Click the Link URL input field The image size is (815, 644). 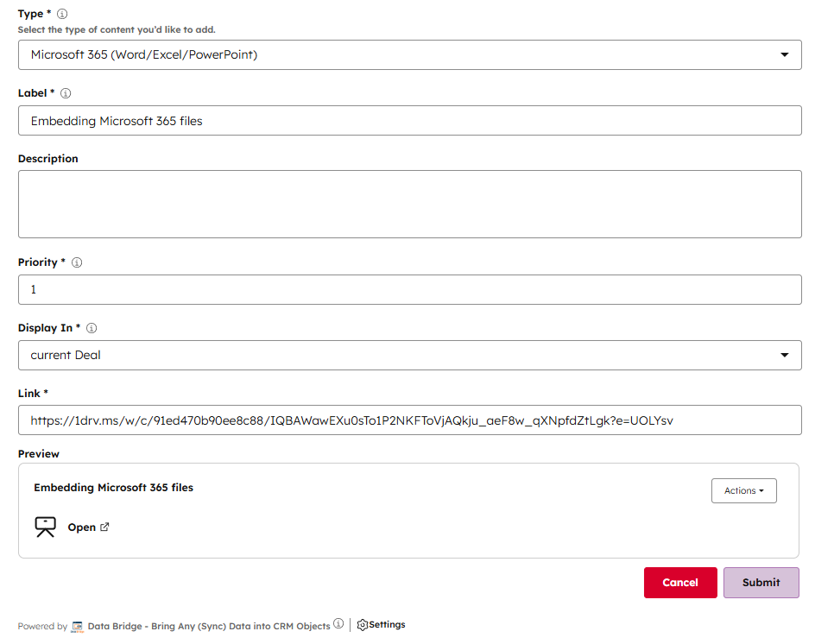click(409, 420)
